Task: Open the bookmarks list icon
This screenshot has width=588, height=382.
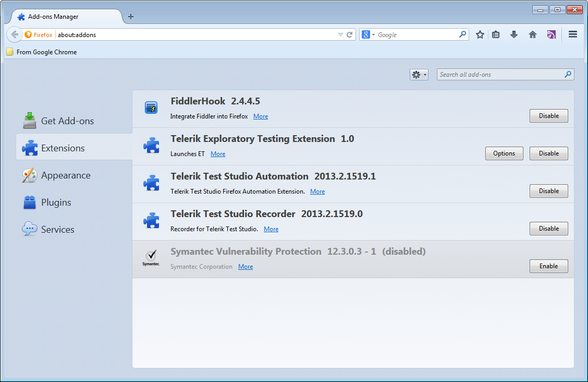Action: click(496, 34)
